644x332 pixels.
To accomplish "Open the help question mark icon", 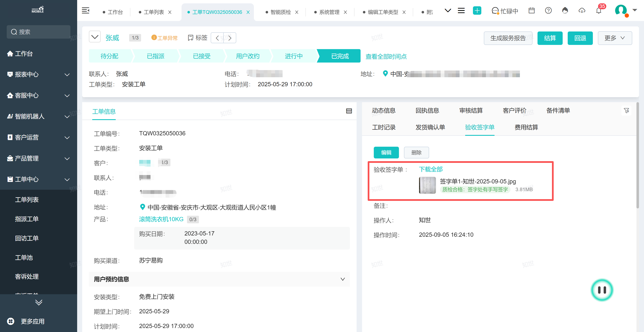I will (x=548, y=10).
